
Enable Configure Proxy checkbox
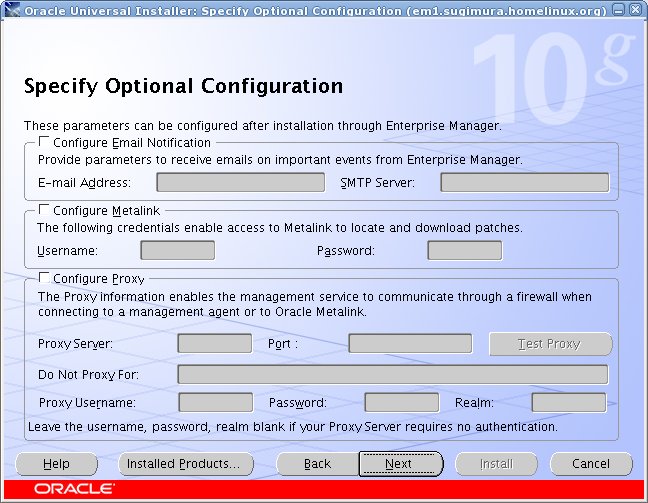pos(44,278)
